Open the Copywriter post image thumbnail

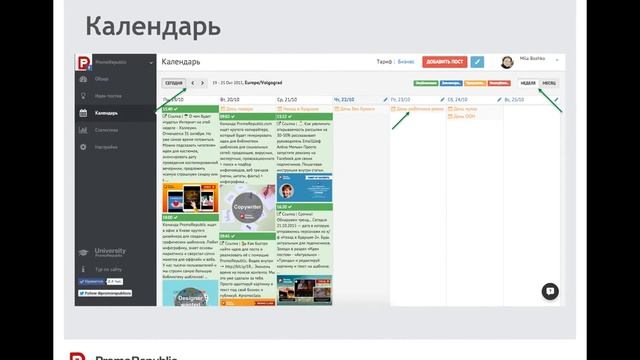tap(247, 208)
